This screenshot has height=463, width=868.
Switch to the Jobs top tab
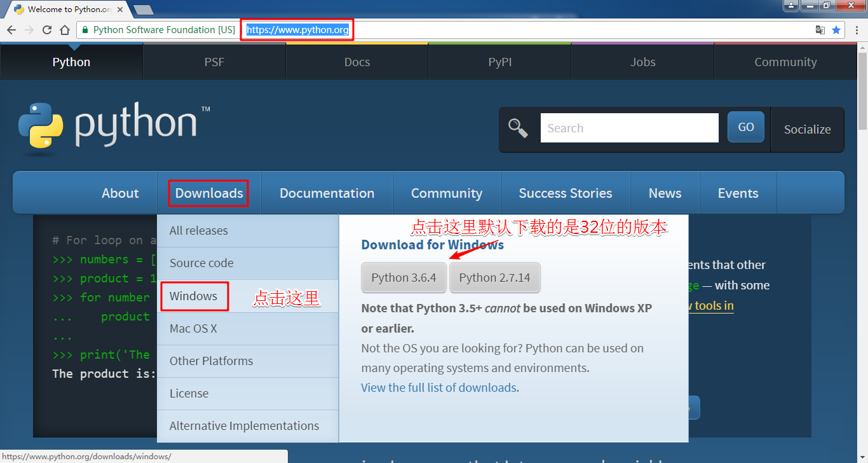[643, 62]
